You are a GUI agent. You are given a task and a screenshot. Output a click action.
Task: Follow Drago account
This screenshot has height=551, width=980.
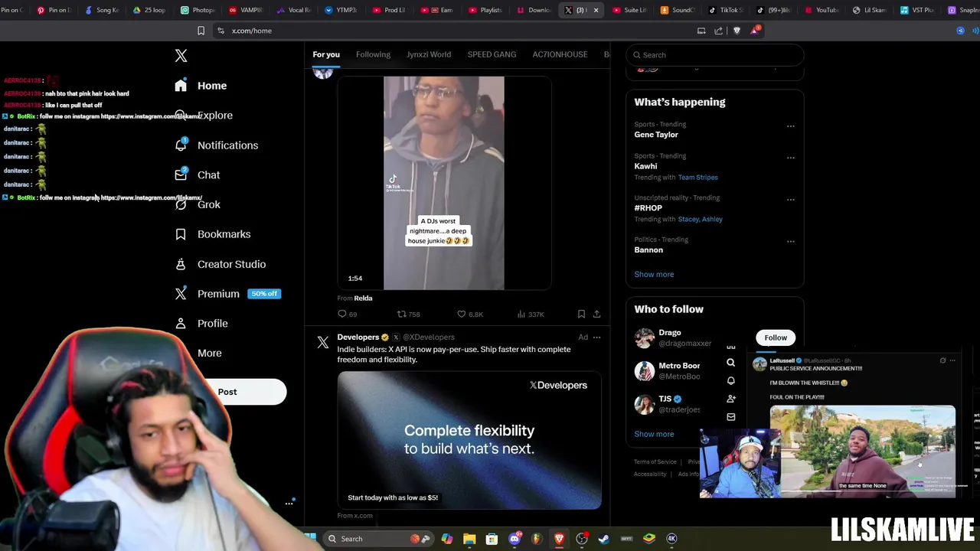[776, 337]
